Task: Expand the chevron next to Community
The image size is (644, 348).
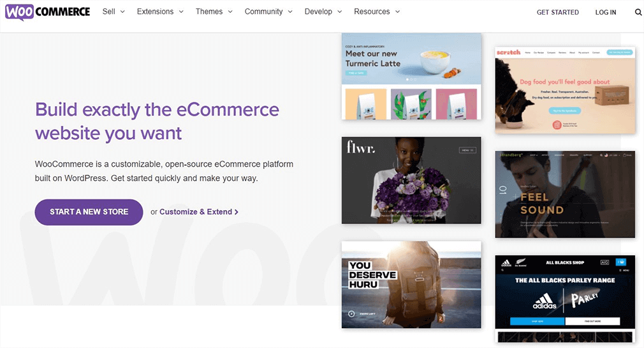Action: (290, 12)
